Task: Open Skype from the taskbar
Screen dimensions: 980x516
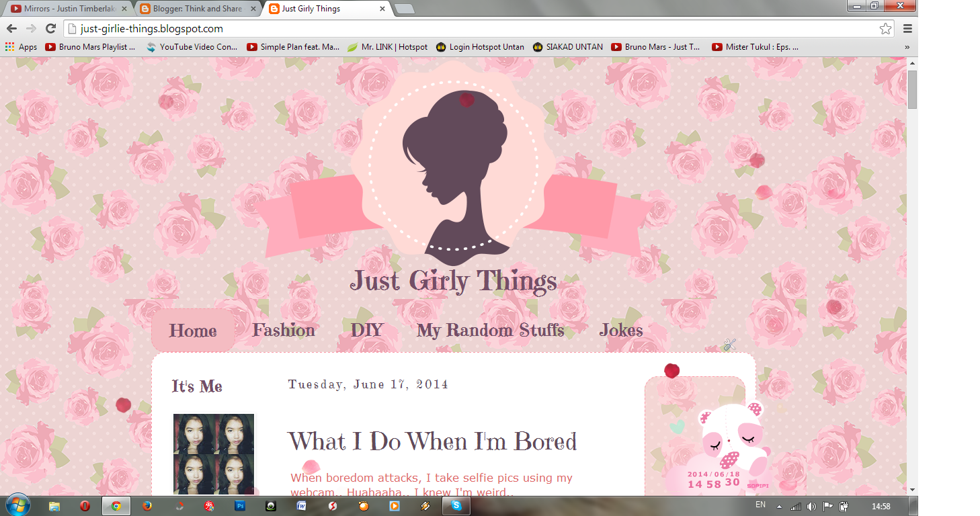Action: (456, 506)
